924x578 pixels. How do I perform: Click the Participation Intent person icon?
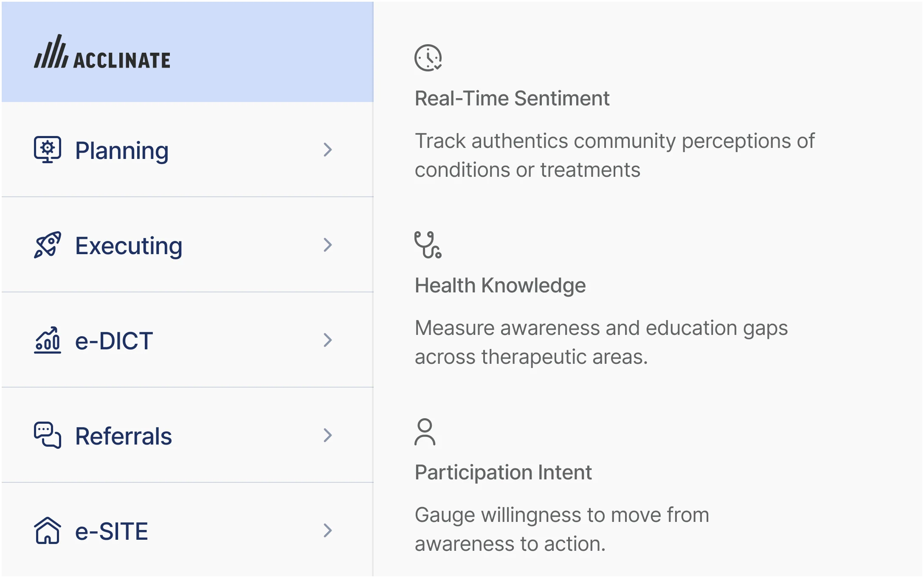[425, 432]
